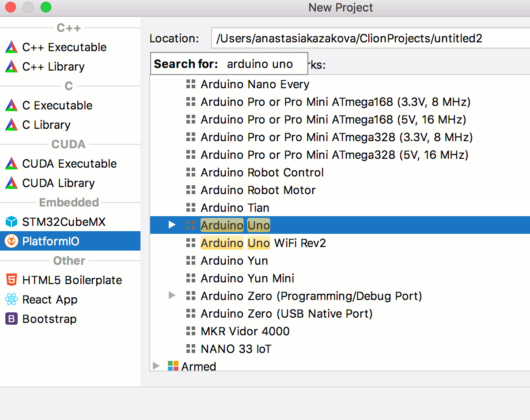
Task: Click the board icon beside Arduino Yun Mini
Action: click(x=191, y=278)
